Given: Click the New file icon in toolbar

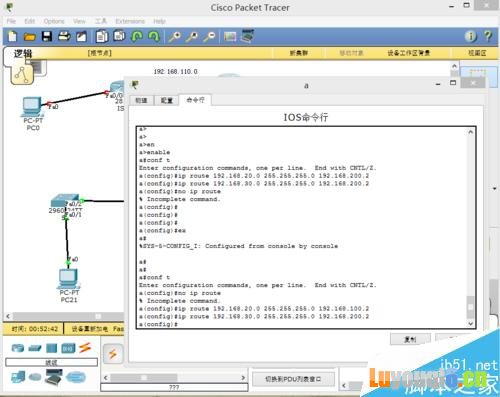Looking at the screenshot, I should point(13,36).
